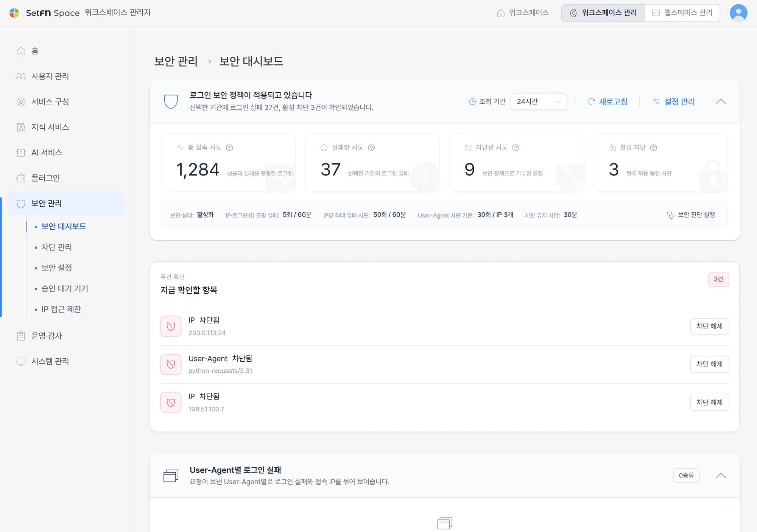Open 차단 관리 submenu item
This screenshot has height=532, width=757.
click(x=56, y=247)
